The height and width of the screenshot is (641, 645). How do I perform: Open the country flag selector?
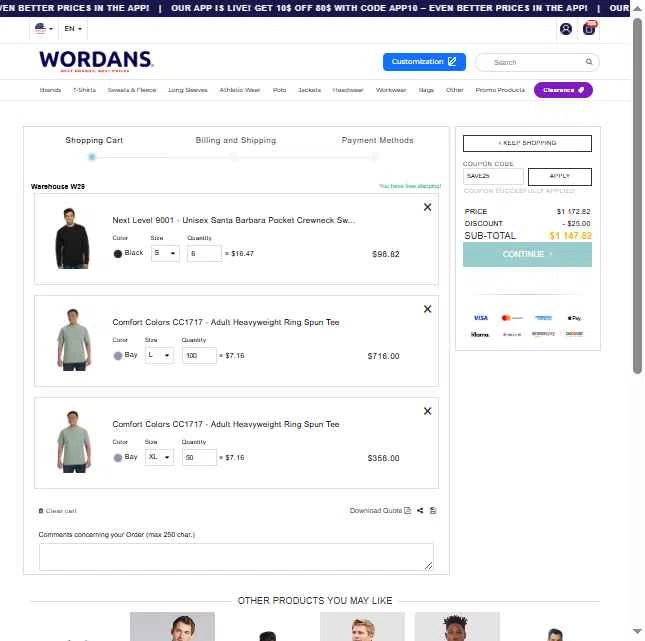pos(44,29)
